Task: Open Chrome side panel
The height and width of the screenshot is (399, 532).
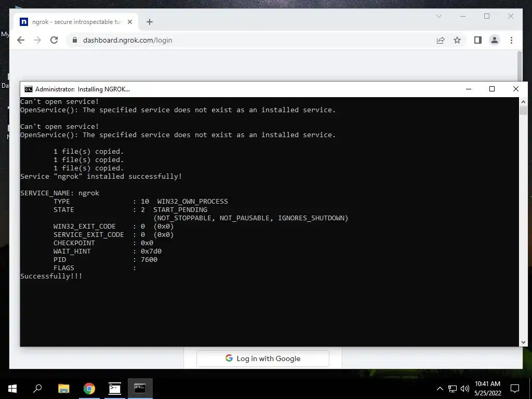Action: click(478, 40)
